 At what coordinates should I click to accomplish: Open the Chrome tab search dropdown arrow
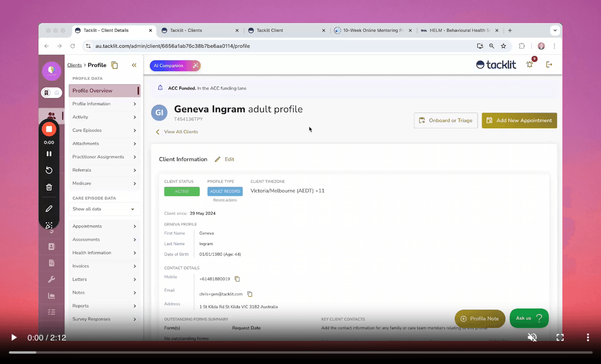555,30
